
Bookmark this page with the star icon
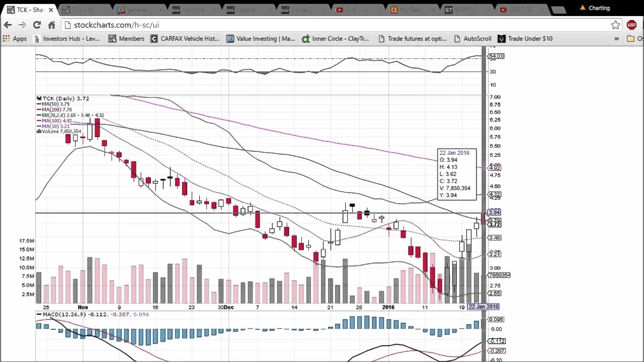[615, 25]
